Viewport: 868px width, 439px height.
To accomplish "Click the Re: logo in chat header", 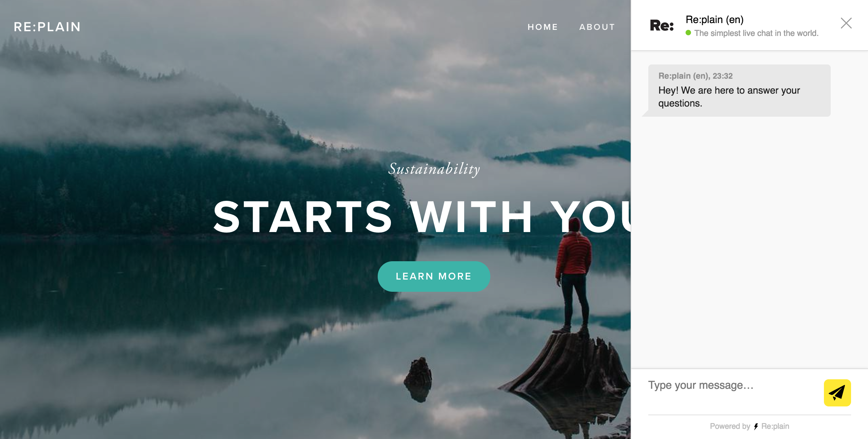I will [662, 26].
